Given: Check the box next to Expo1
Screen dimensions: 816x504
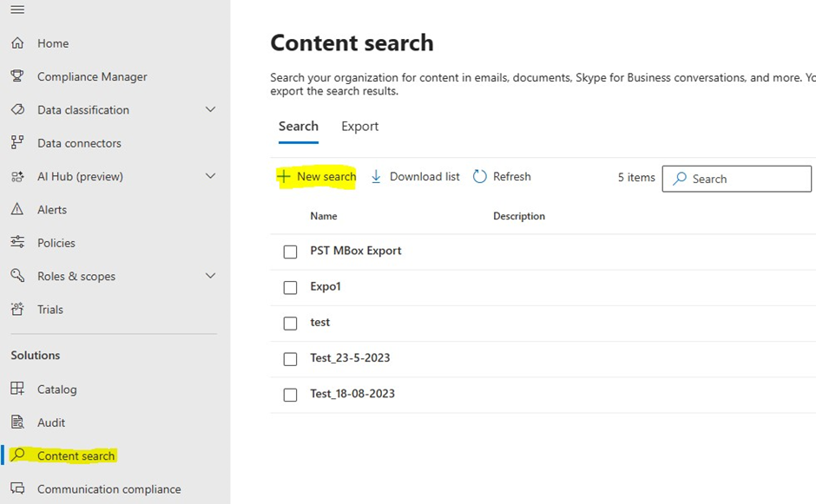Looking at the screenshot, I should [x=291, y=287].
